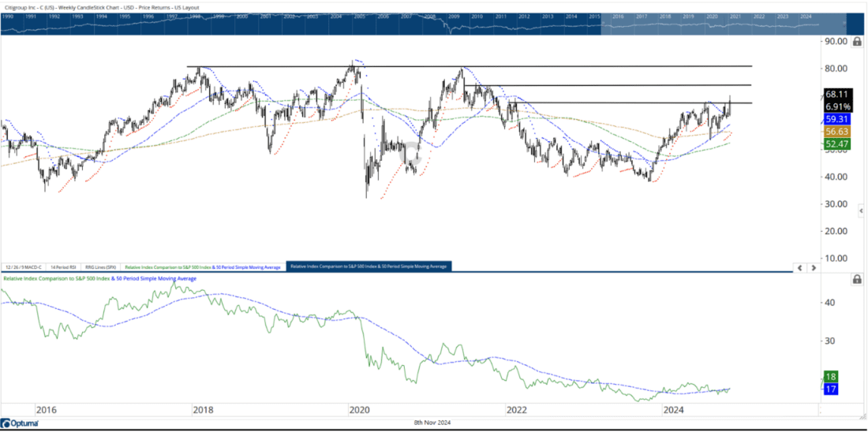Jump to 2024 in the overview timeline
The width and height of the screenshot is (868, 432).
pyautogui.click(x=806, y=17)
